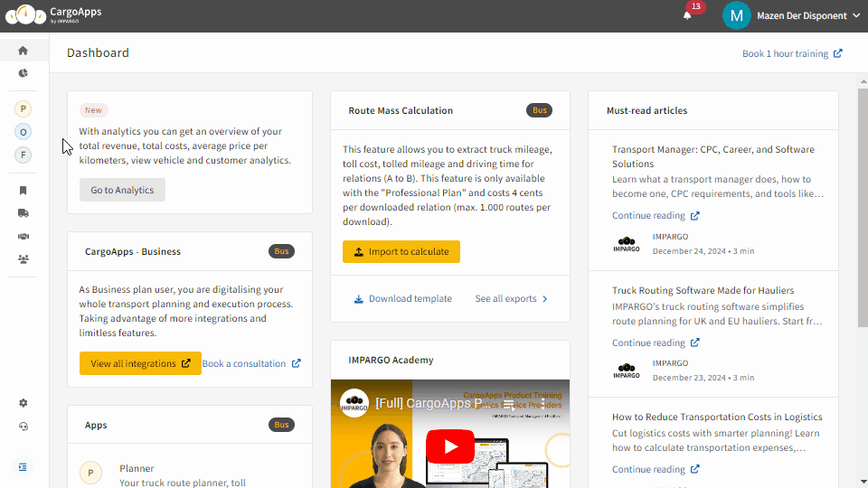Open 'Truck Routing Software Made for Hauliers' title
This screenshot has height=488, width=868.
tap(703, 290)
